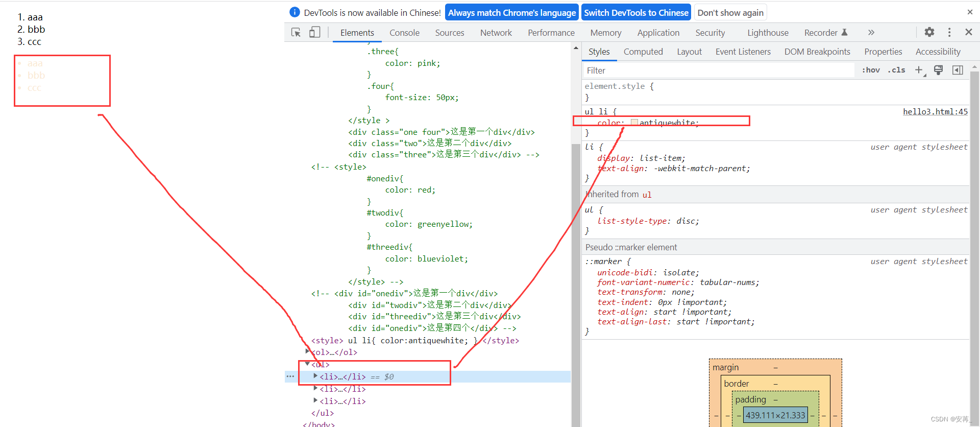Click the Elements panel scroll-up arrow

pyautogui.click(x=576, y=48)
